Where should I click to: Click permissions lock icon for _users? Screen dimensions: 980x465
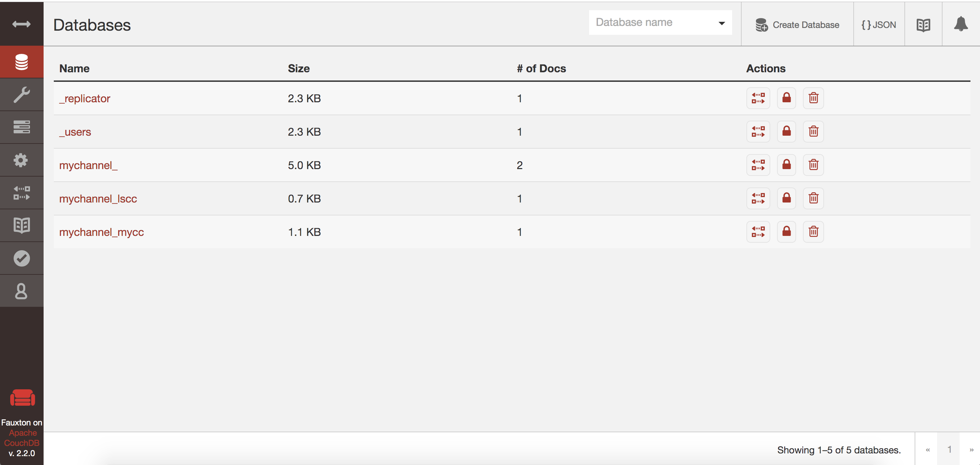coord(786,131)
